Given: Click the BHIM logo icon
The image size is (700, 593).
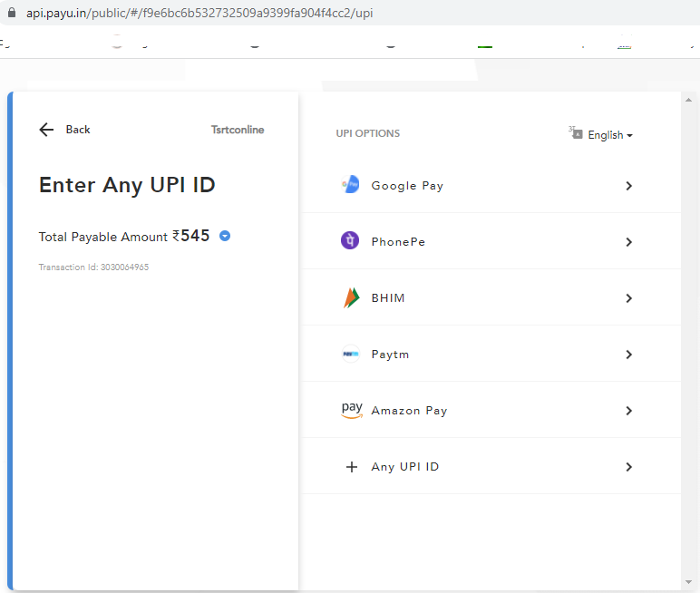Looking at the screenshot, I should (351, 297).
